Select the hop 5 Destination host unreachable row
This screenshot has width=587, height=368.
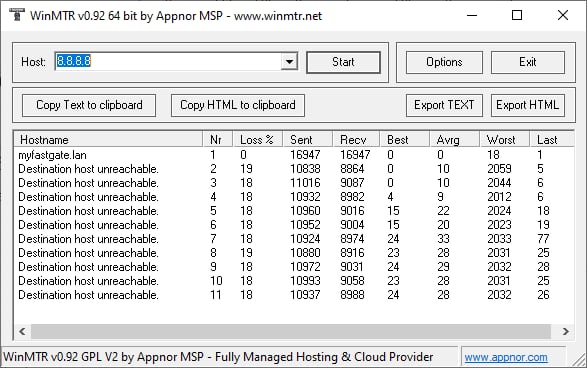pyautogui.click(x=294, y=211)
